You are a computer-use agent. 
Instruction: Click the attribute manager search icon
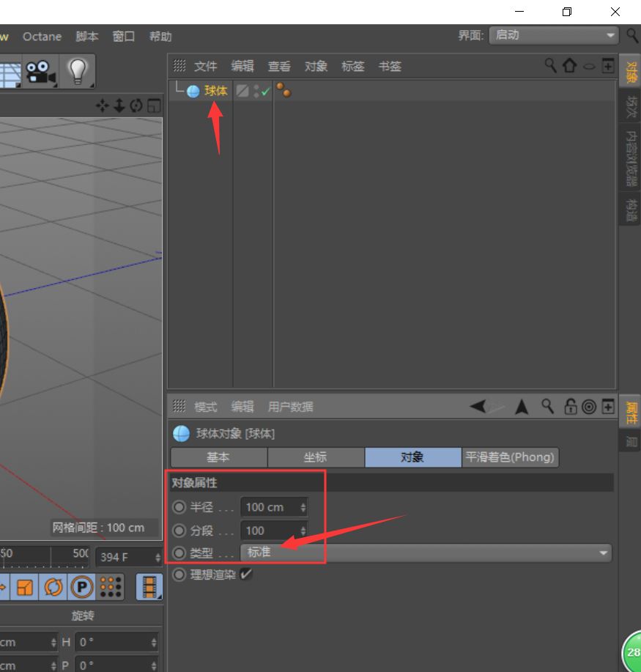547,406
